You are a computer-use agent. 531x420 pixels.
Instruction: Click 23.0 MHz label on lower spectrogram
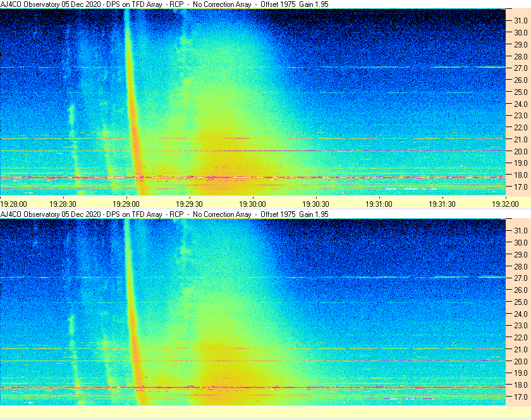521,325
